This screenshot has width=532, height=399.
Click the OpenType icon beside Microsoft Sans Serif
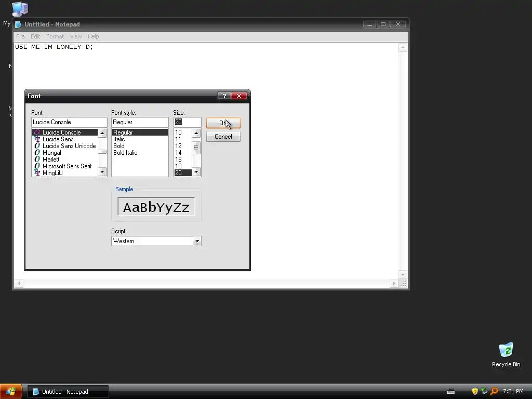click(37, 166)
